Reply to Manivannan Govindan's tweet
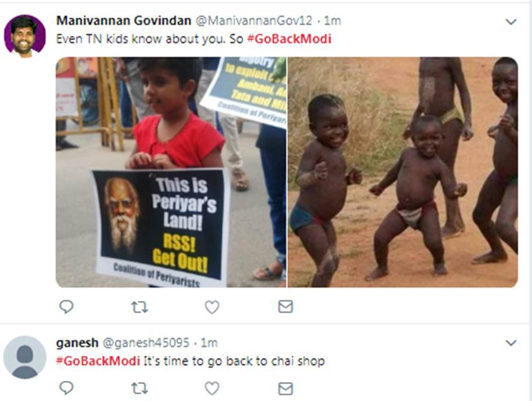The image size is (532, 401). click(66, 306)
